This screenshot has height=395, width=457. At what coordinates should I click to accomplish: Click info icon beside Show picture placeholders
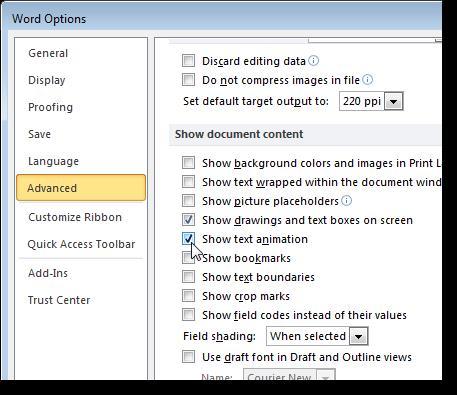(347, 201)
